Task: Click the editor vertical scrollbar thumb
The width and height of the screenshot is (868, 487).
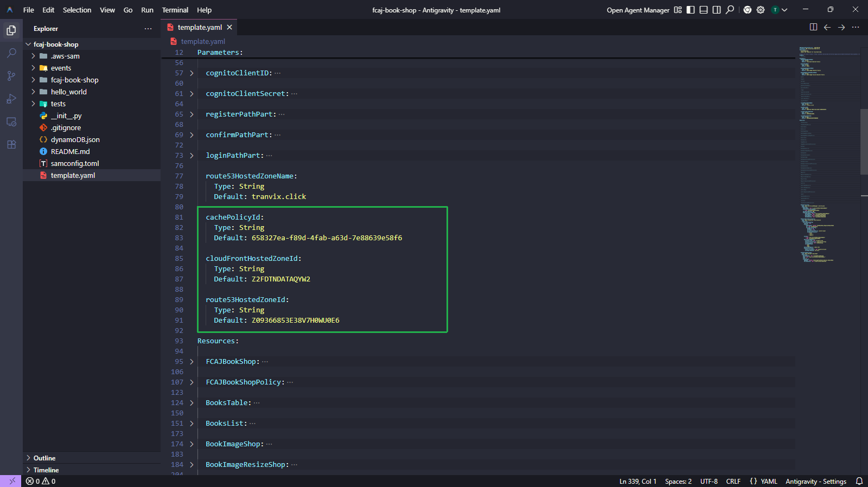Action: (864, 142)
